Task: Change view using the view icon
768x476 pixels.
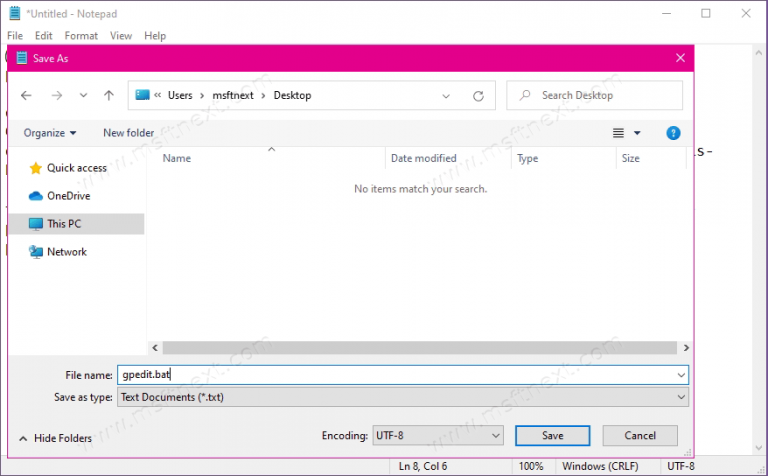Action: [x=618, y=133]
